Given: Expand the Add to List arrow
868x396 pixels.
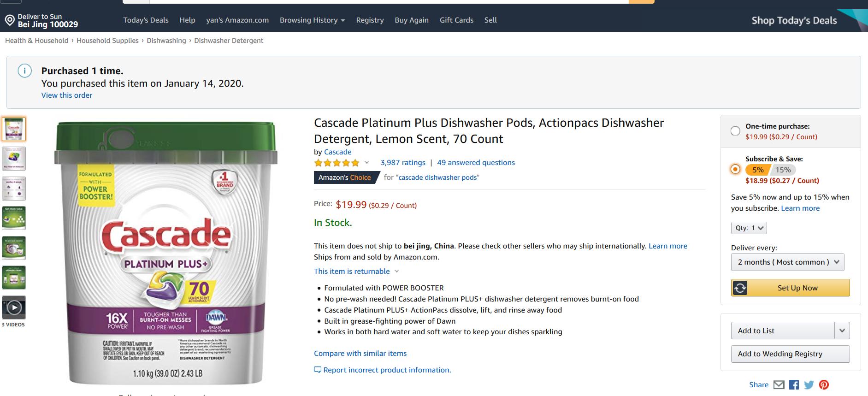Looking at the screenshot, I should coord(842,331).
